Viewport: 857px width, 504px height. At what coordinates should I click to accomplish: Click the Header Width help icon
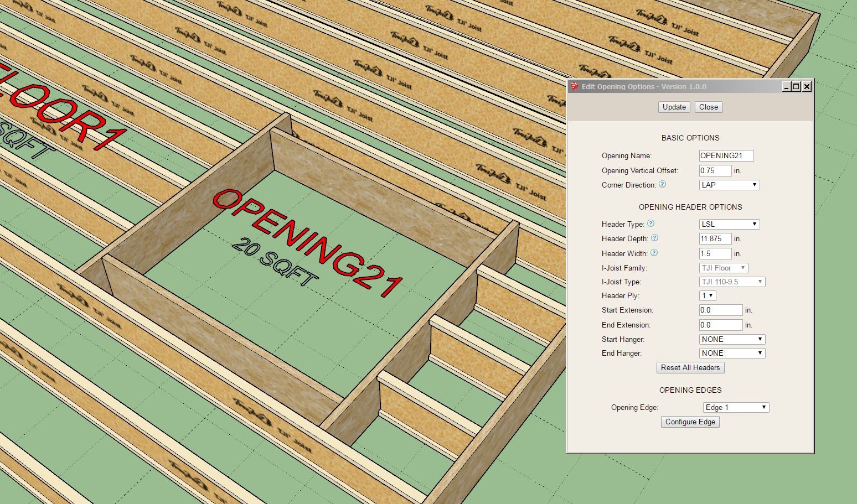pyautogui.click(x=654, y=253)
